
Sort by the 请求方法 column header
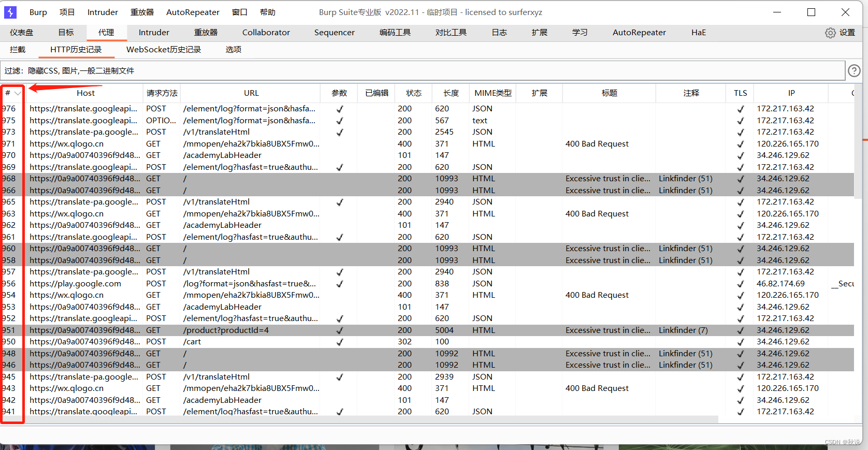coord(162,93)
